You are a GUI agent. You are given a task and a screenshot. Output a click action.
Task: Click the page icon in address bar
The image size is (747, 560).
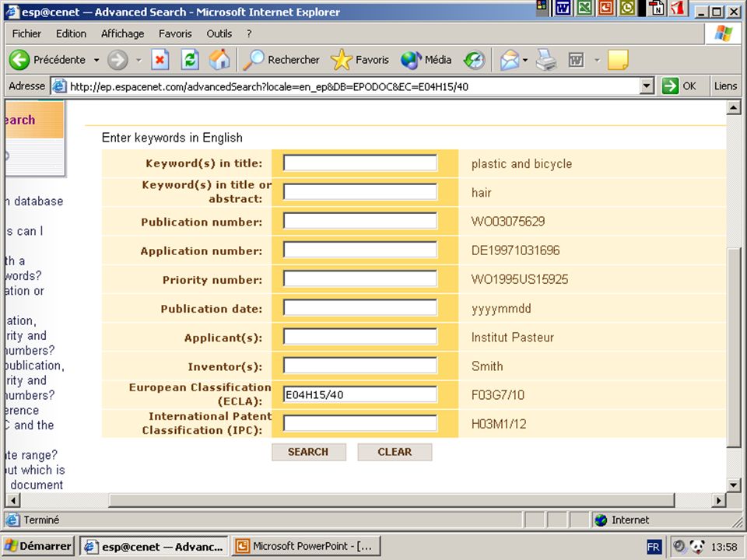pyautogui.click(x=58, y=86)
